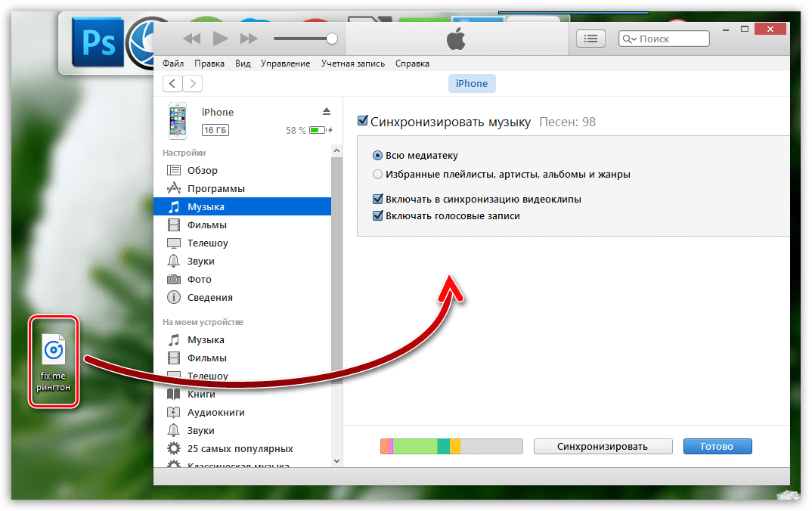Open Программы in the sidebar
This screenshot has width=812, height=511.
point(215,188)
